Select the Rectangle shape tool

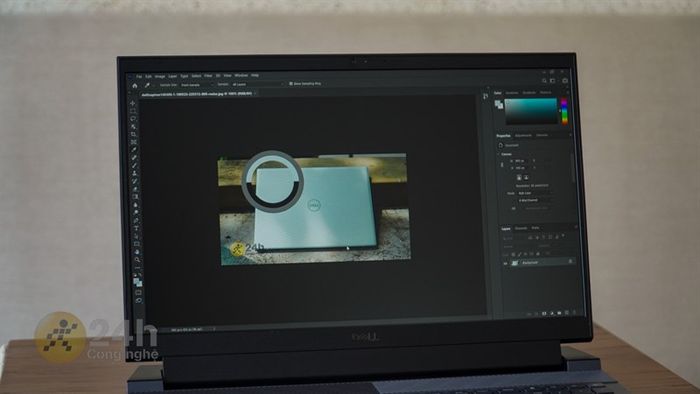(136, 244)
